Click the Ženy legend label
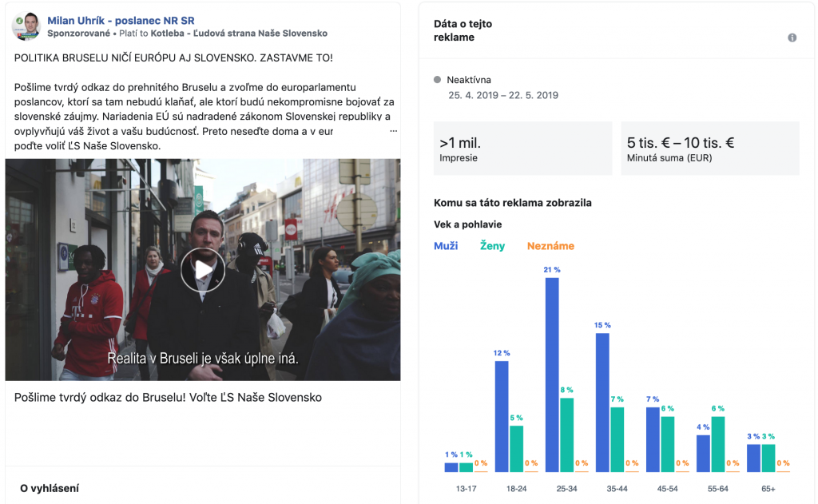The width and height of the screenshot is (818, 504). pyautogui.click(x=492, y=246)
